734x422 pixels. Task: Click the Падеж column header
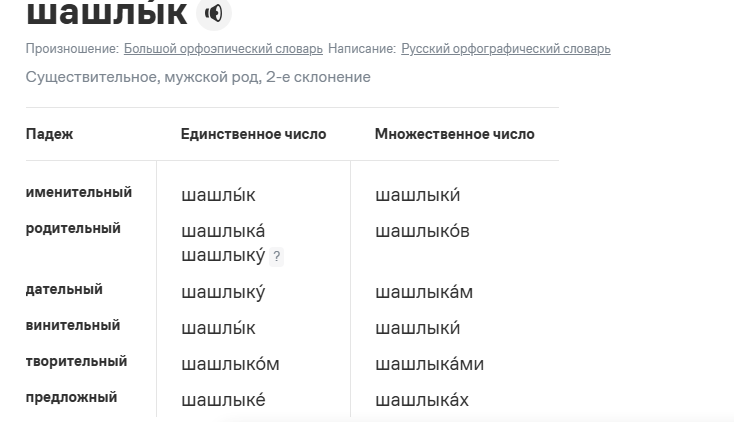point(50,134)
